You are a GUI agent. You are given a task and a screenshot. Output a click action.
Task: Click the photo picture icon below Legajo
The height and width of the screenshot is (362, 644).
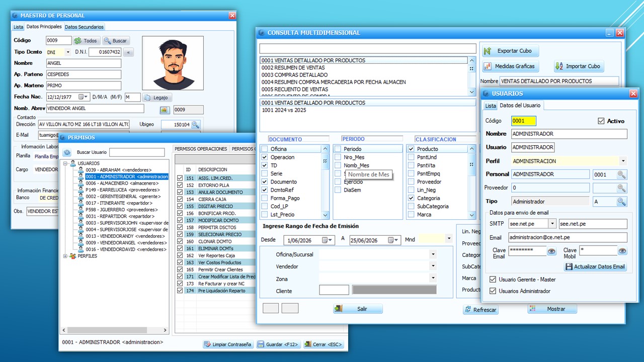(x=164, y=110)
